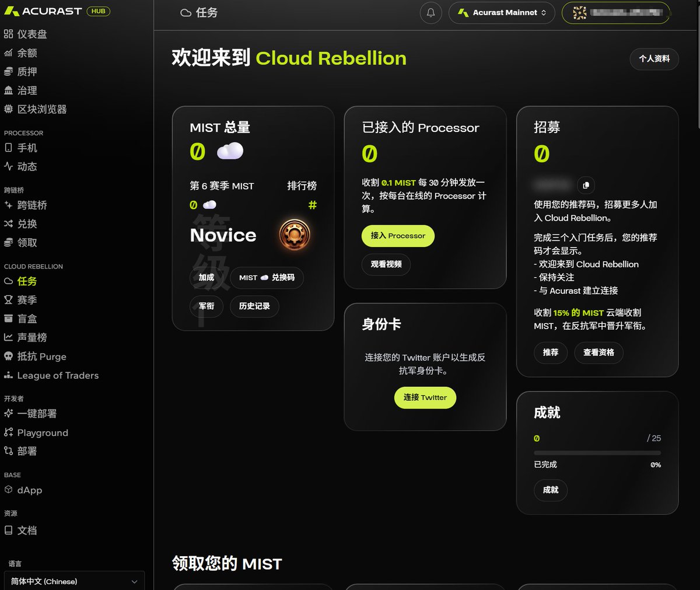The image size is (700, 590).
Task: Open Playground in the sidebar
Action: tap(36, 432)
